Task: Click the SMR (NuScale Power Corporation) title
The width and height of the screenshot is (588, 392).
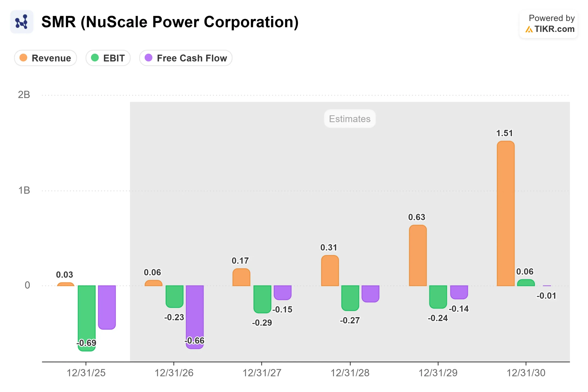Action: [170, 22]
